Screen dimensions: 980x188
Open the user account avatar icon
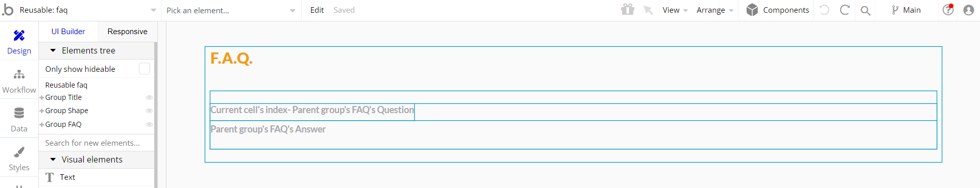click(968, 10)
